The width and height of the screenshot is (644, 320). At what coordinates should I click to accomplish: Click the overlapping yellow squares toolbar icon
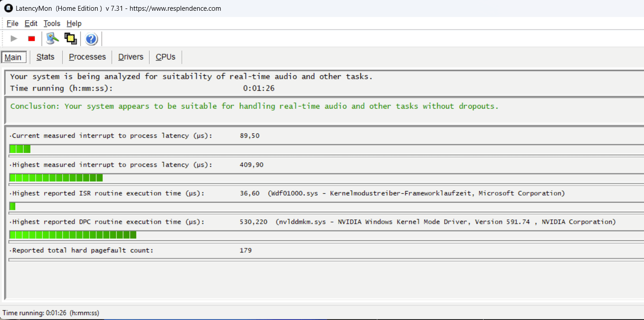click(70, 39)
